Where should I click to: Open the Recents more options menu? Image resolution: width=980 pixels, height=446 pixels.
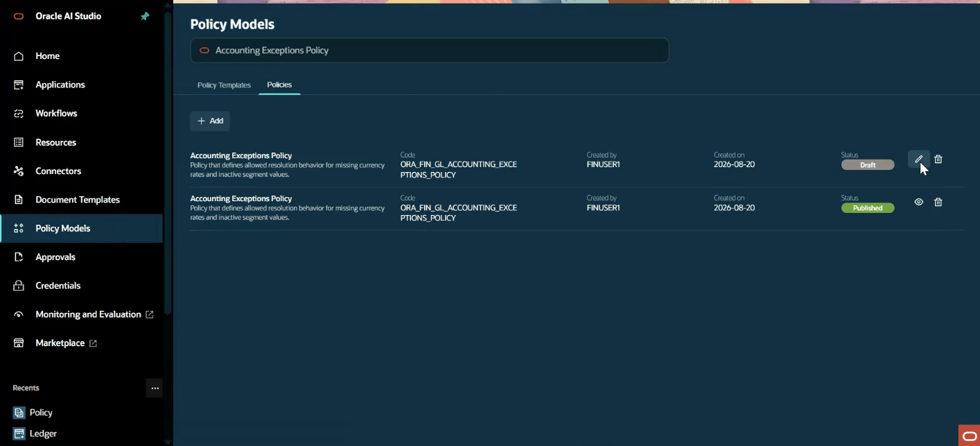pyautogui.click(x=155, y=388)
